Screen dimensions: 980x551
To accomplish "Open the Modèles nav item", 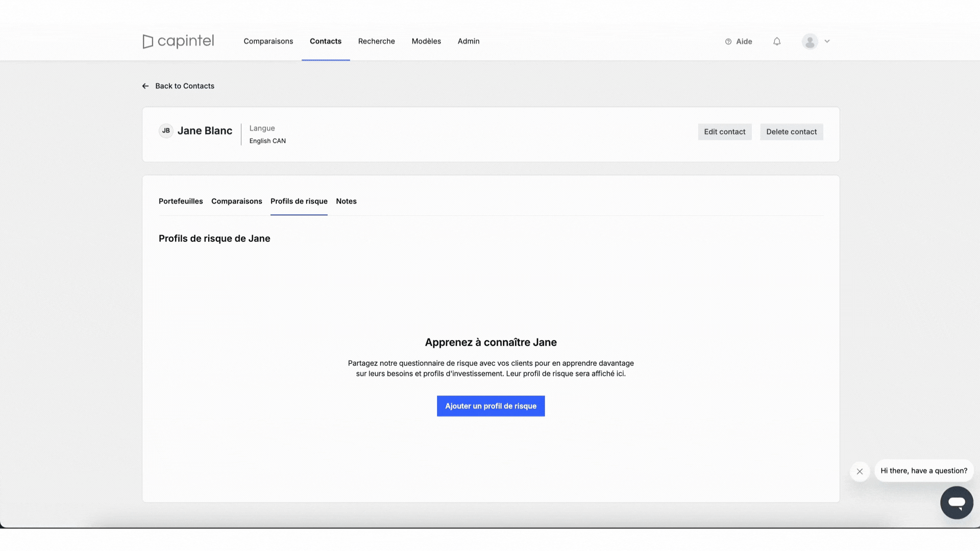I will [x=426, y=41].
